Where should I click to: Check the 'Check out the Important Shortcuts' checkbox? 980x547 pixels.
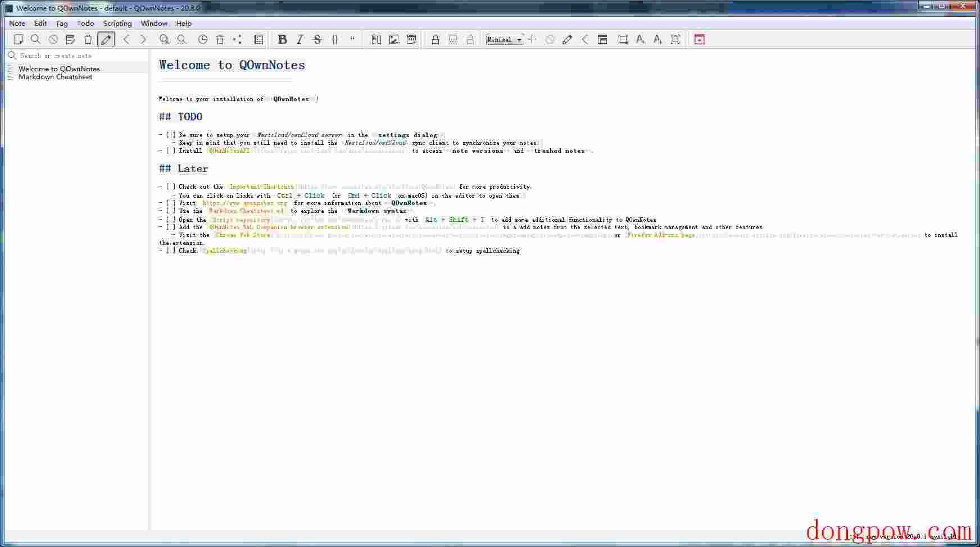tap(171, 186)
